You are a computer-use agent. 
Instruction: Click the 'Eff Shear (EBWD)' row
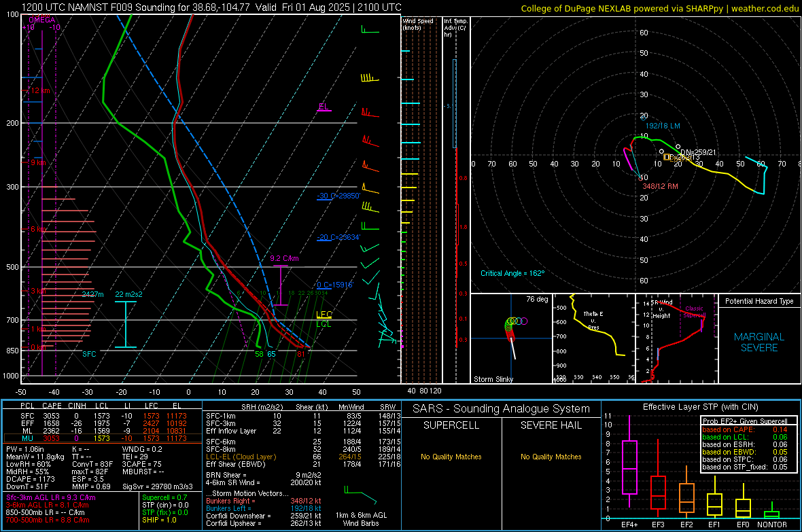303,465
